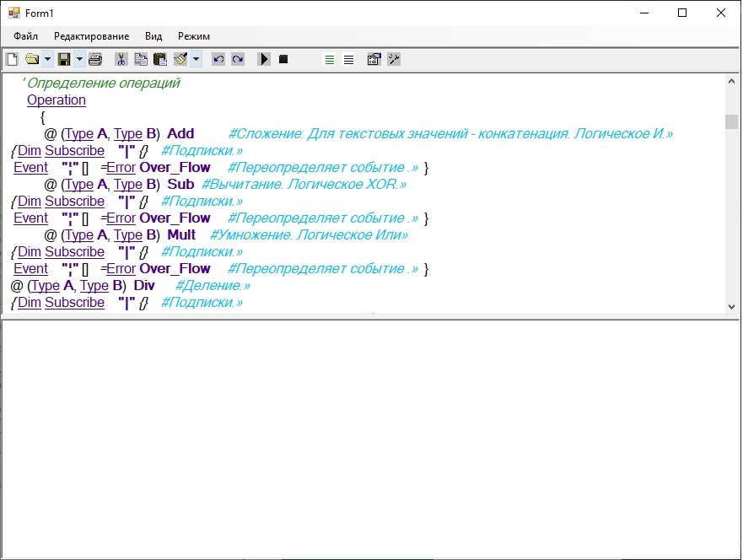Click the New document icon
The width and height of the screenshot is (743, 560).
click(x=12, y=59)
